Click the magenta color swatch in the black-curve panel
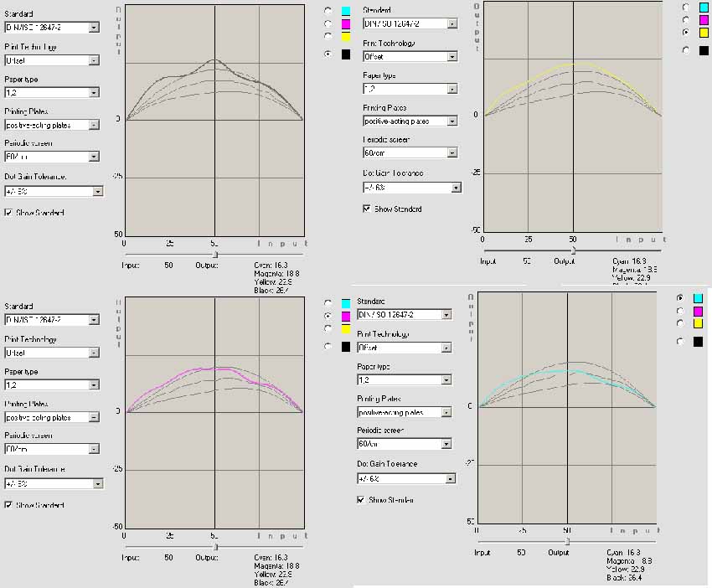Viewport: 712px width, 588px height. click(346, 23)
